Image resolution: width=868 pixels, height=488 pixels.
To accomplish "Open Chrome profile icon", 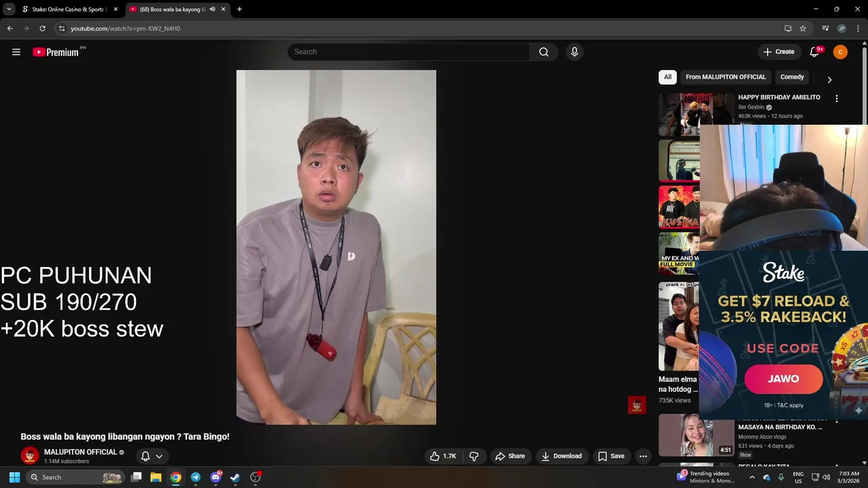I will click(842, 28).
